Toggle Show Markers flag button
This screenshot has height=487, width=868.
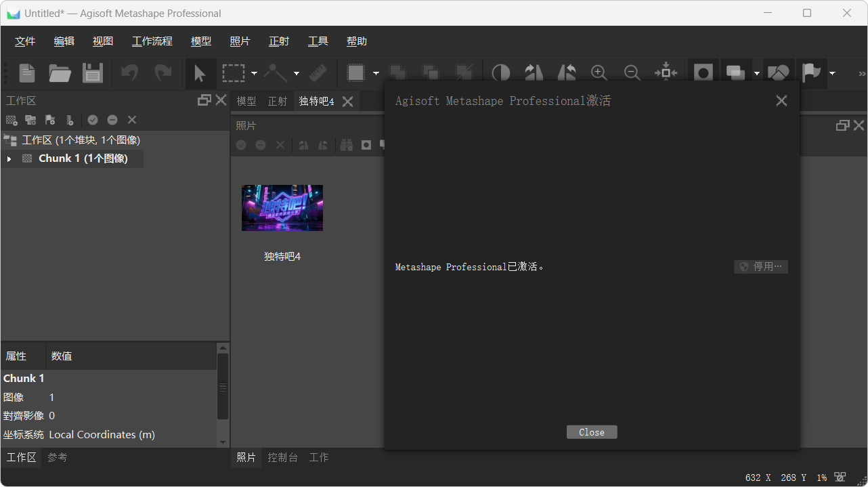click(x=810, y=72)
